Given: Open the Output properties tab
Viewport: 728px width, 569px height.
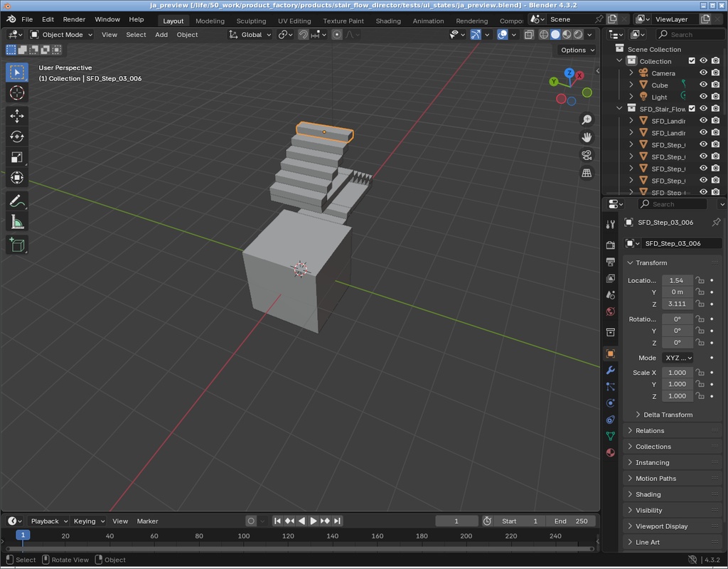Looking at the screenshot, I should point(611,262).
